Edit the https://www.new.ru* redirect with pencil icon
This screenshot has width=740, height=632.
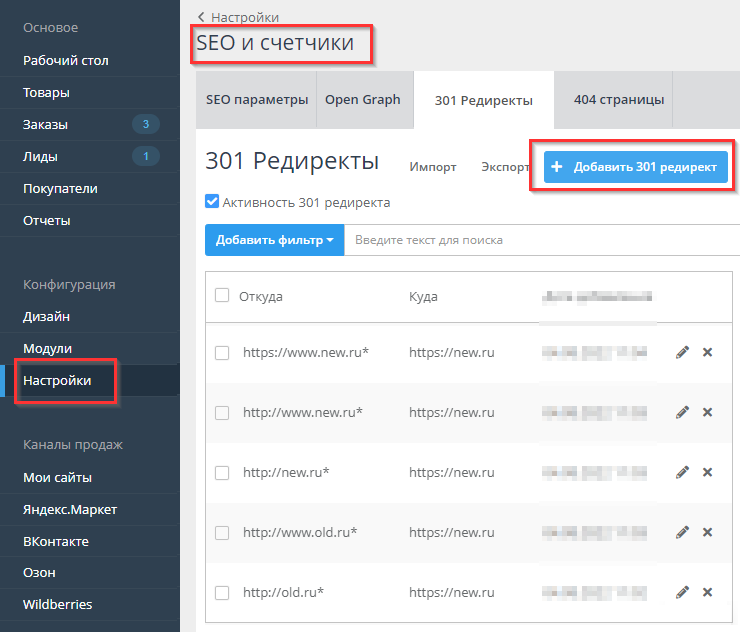pyautogui.click(x=682, y=352)
